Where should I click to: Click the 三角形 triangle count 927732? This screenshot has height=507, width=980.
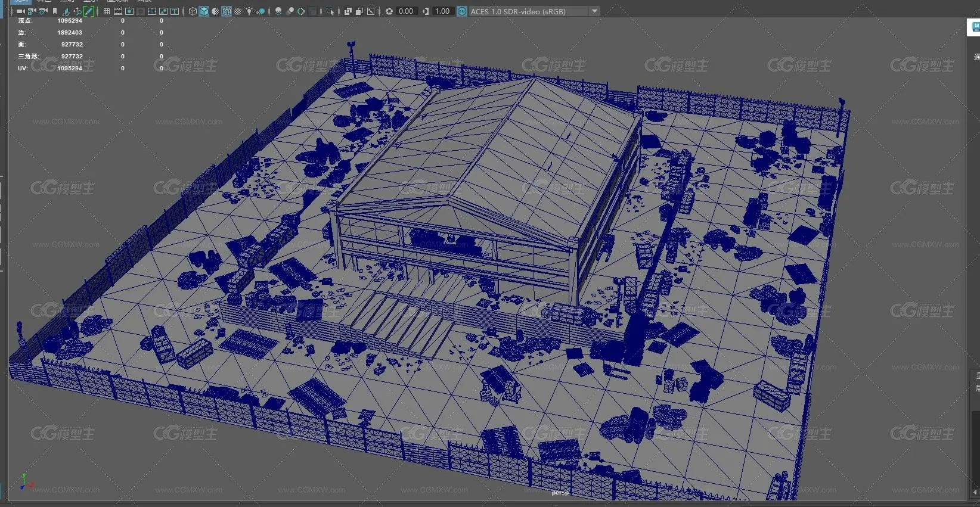point(72,57)
